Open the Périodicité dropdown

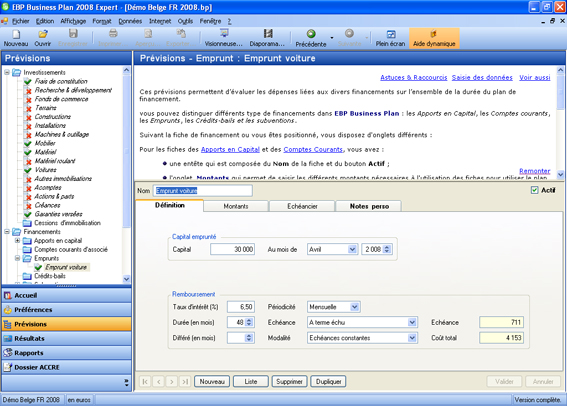pyautogui.click(x=355, y=307)
